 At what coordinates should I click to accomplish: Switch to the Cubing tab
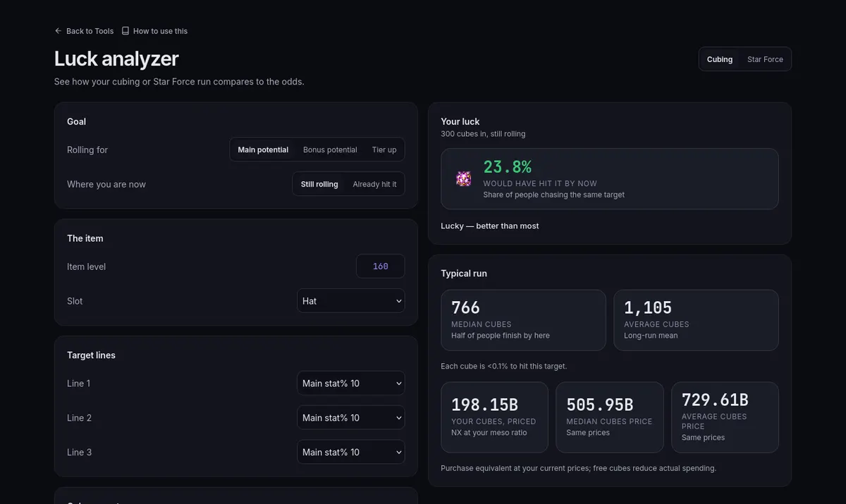[x=720, y=59]
